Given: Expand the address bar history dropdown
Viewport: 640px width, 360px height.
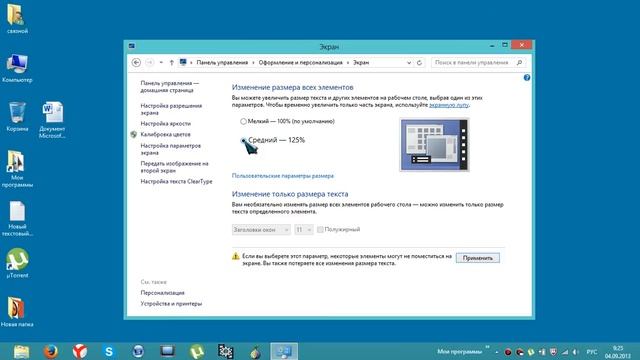Looking at the screenshot, I should pyautogui.click(x=409, y=63).
